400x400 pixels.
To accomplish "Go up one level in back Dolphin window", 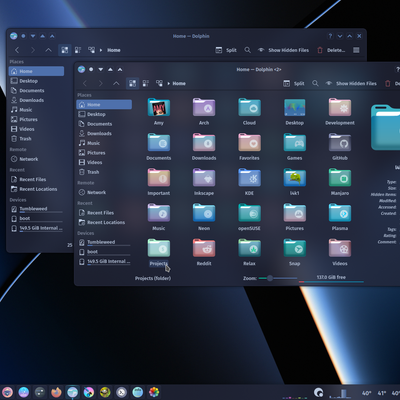I will click(x=48, y=50).
